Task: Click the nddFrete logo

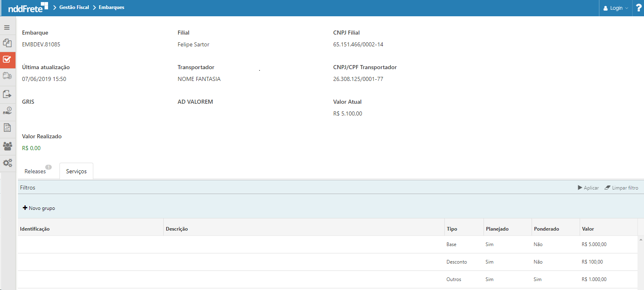Action: coord(28,8)
